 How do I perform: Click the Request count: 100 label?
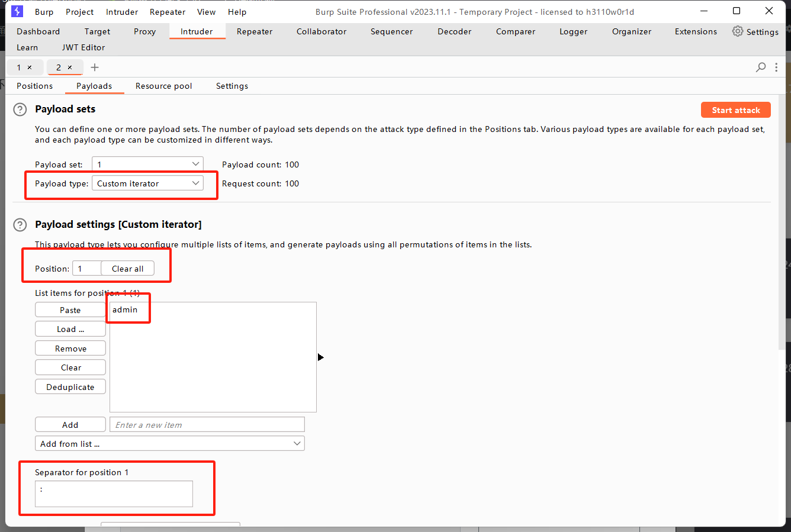(x=261, y=183)
